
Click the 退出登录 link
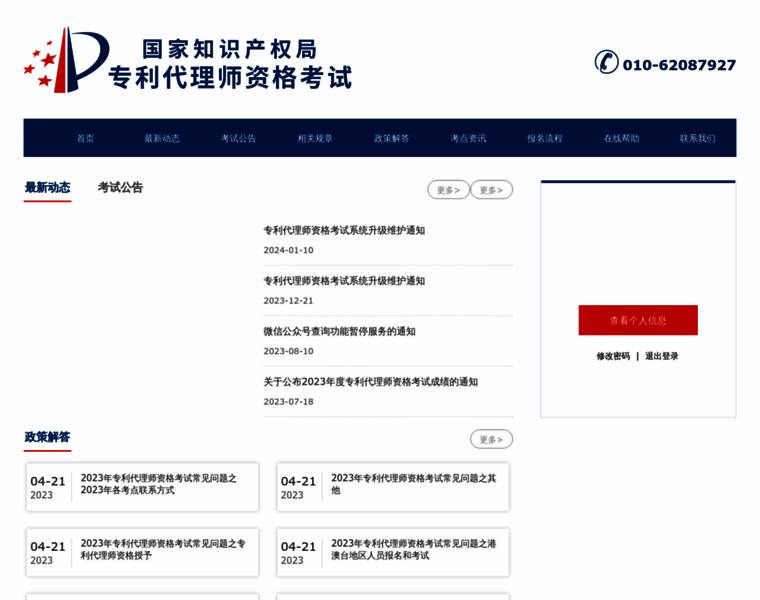coord(662,356)
